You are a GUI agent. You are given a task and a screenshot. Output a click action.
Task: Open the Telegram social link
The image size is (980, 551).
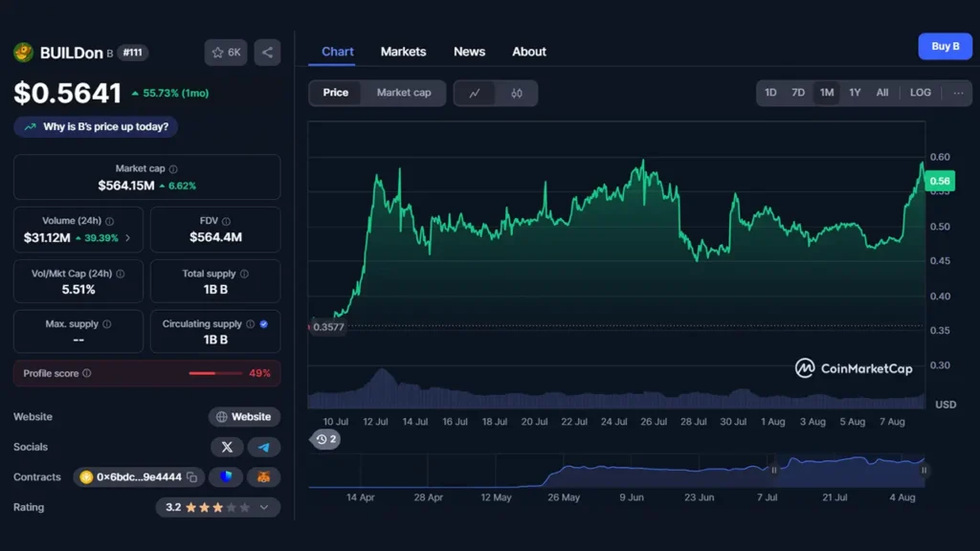coord(264,448)
